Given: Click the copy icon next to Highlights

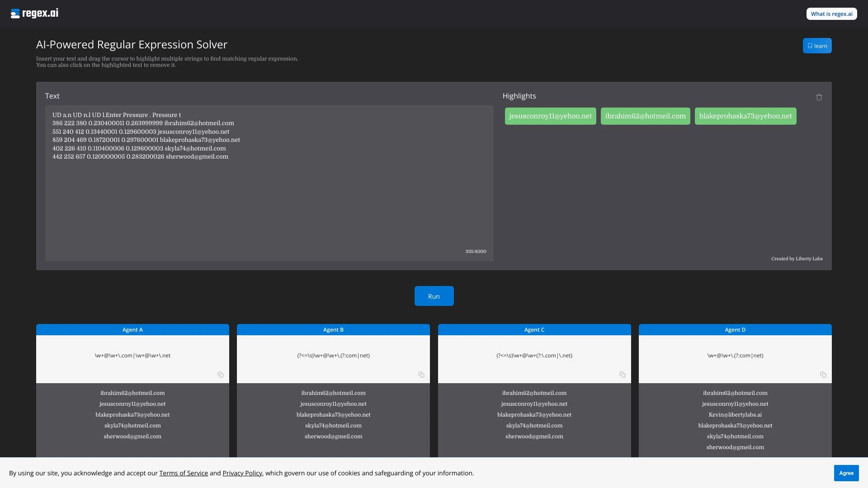Looking at the screenshot, I should [x=819, y=97].
